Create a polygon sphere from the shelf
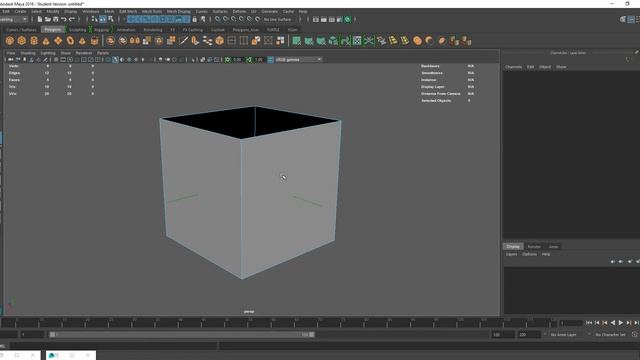Viewport: 640px width, 360px height. 9,41
